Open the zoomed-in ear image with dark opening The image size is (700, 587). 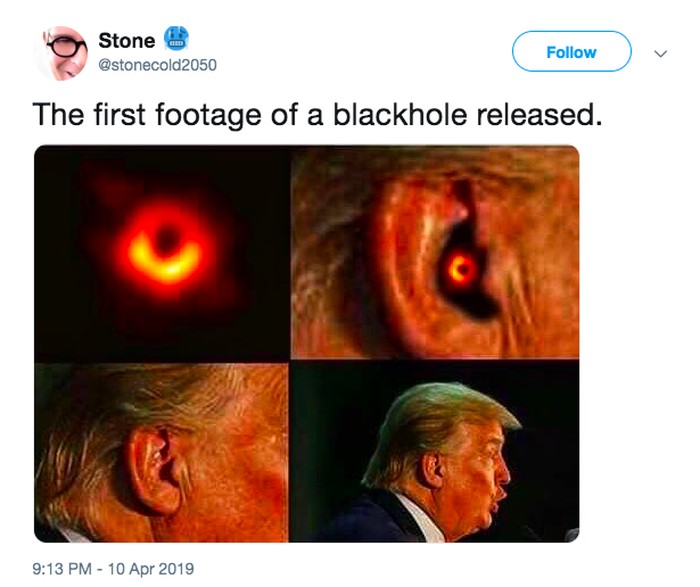435,252
